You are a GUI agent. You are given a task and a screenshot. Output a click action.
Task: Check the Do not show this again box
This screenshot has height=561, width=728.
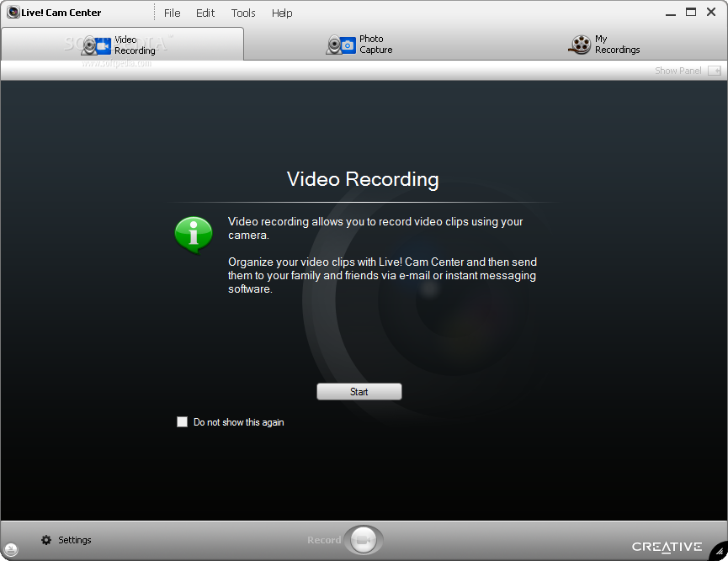click(x=182, y=421)
